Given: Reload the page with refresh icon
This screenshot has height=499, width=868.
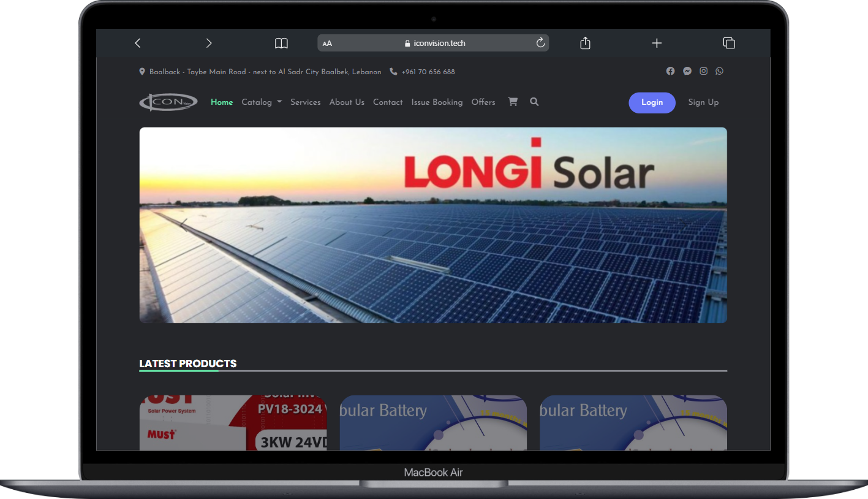Looking at the screenshot, I should (x=540, y=43).
